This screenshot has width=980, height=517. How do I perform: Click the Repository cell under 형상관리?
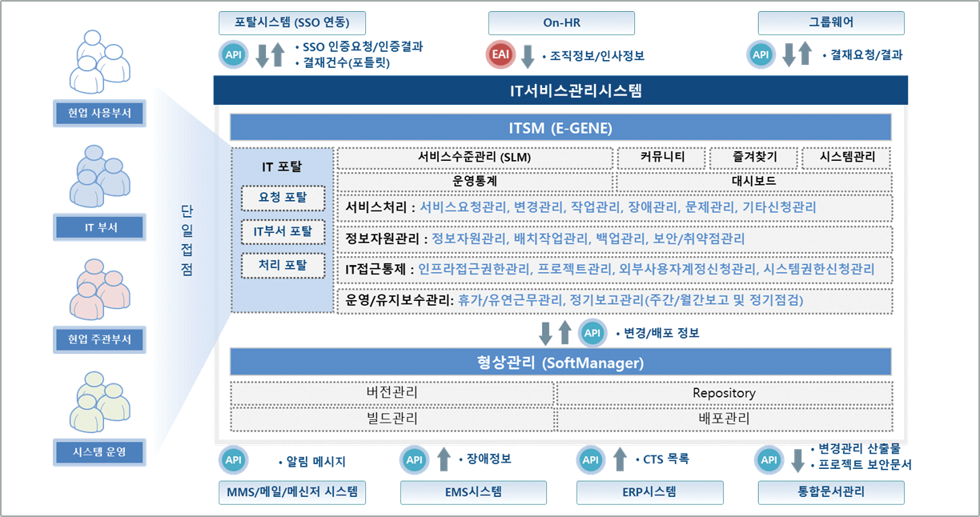point(724,393)
